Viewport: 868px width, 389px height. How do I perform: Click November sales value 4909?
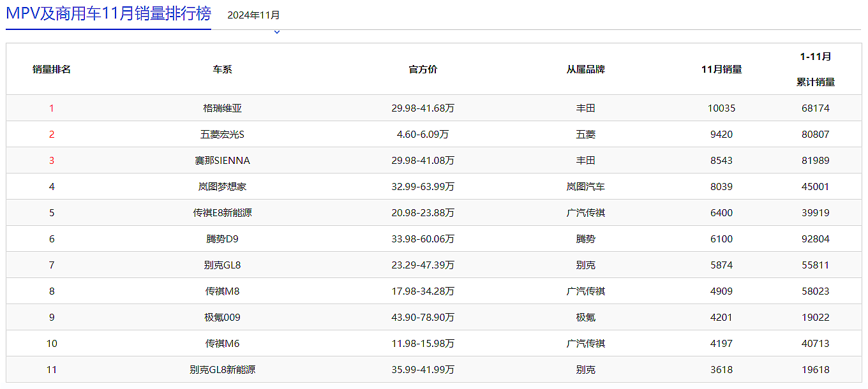[x=722, y=291]
